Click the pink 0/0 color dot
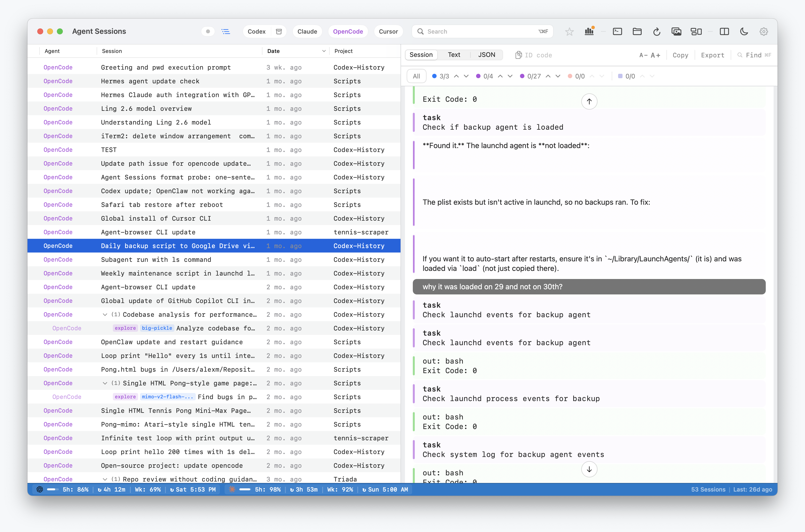The height and width of the screenshot is (532, 805). [570, 76]
